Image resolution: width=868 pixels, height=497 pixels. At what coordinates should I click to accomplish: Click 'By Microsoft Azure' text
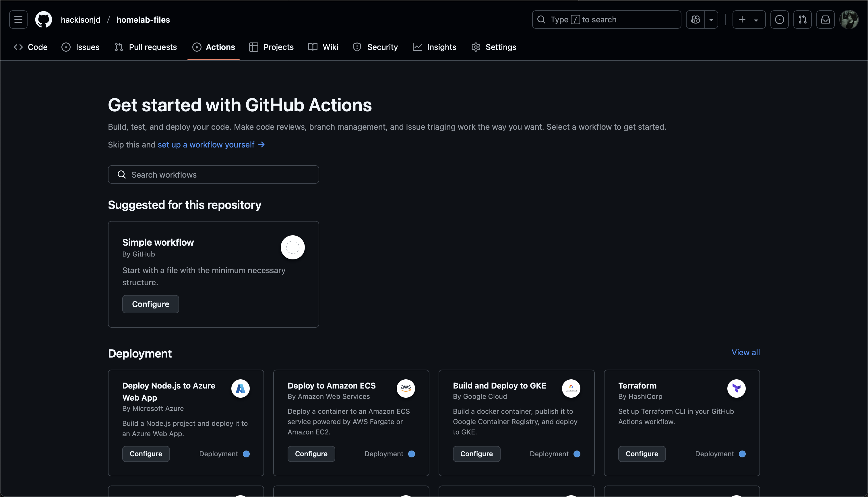pyautogui.click(x=153, y=408)
